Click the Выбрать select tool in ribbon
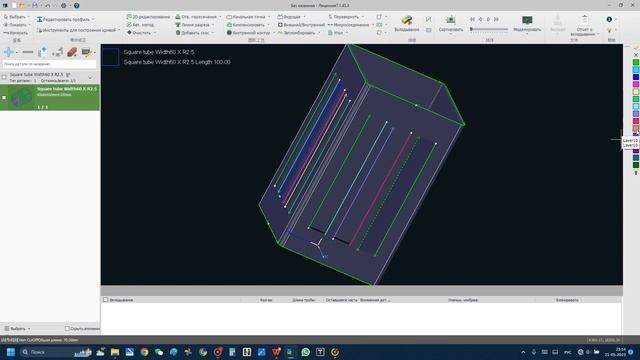The height and width of the screenshot is (360, 640). (x=15, y=17)
